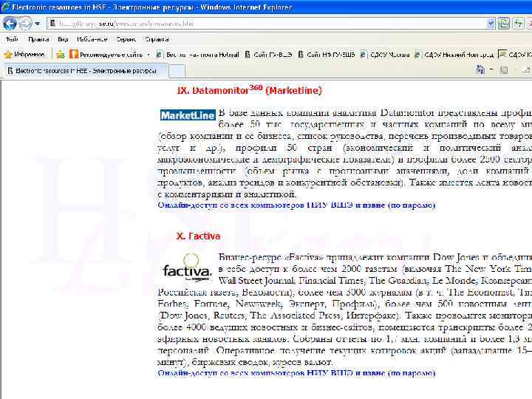Open the Избранное star favorites center button

(x=24, y=54)
